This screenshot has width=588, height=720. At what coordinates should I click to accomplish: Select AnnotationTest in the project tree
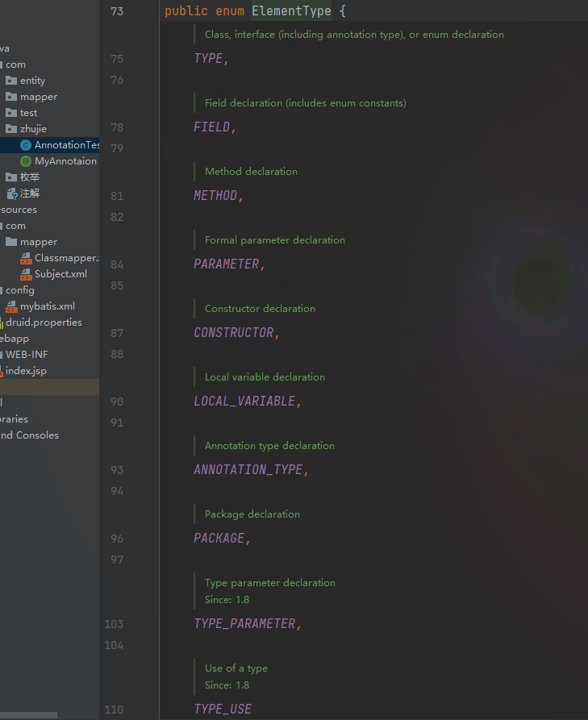[x=67, y=145]
